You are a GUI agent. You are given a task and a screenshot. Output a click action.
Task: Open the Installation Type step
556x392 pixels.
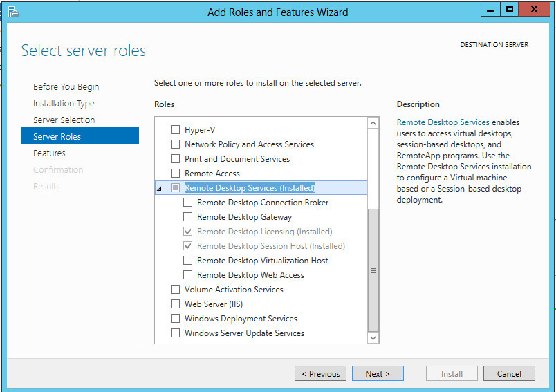click(64, 104)
